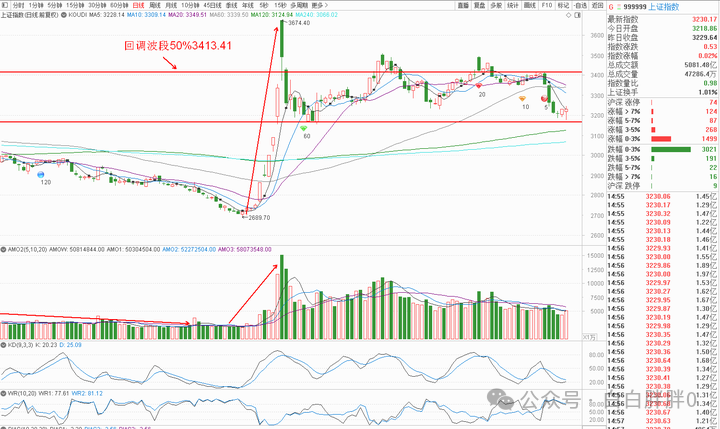
Task: Open the F10 company info
Action: [546, 6]
